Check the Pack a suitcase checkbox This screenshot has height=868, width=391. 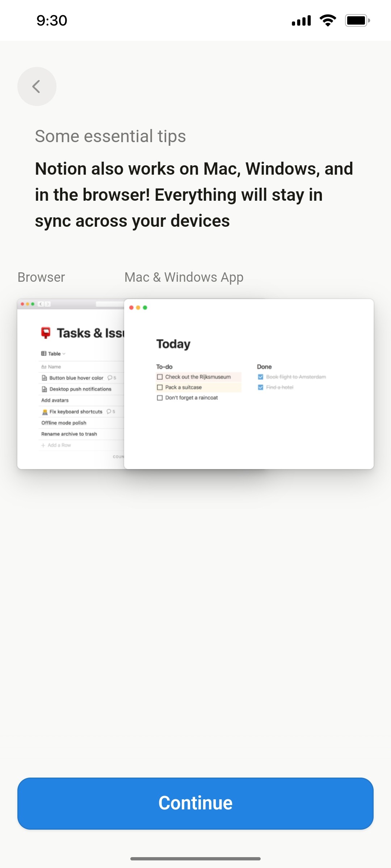coord(159,387)
